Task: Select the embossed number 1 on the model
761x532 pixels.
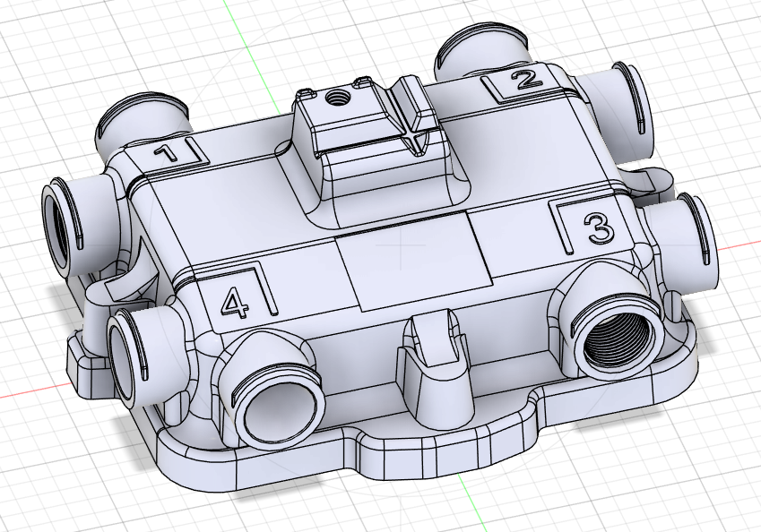Action: [167, 154]
